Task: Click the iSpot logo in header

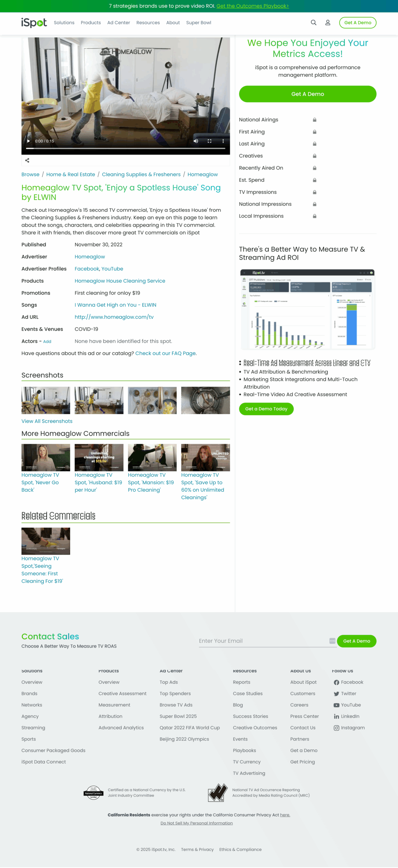Action: 34,23
